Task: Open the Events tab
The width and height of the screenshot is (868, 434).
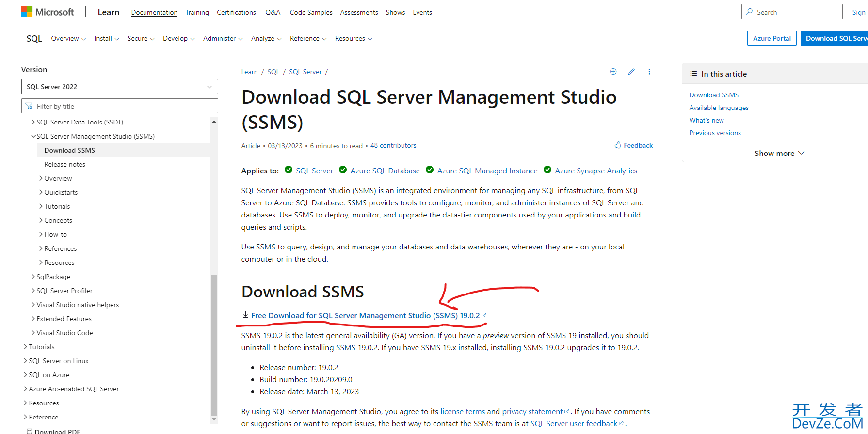Action: coord(422,12)
